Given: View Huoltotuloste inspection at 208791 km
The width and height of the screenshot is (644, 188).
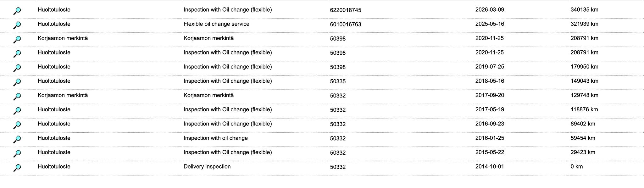Looking at the screenshot, I should (17, 54).
